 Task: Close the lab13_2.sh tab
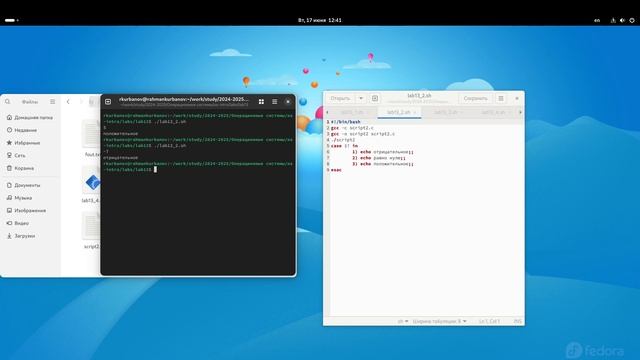tap(415, 112)
